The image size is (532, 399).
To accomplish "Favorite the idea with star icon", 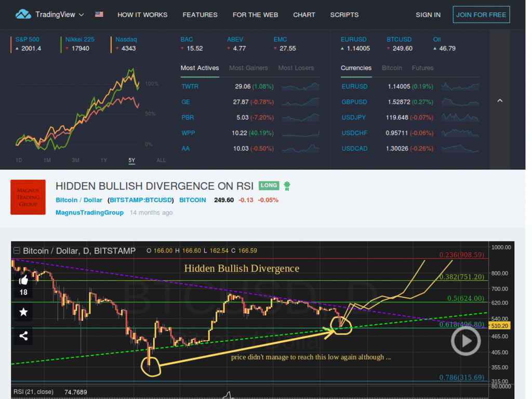I will (23, 312).
